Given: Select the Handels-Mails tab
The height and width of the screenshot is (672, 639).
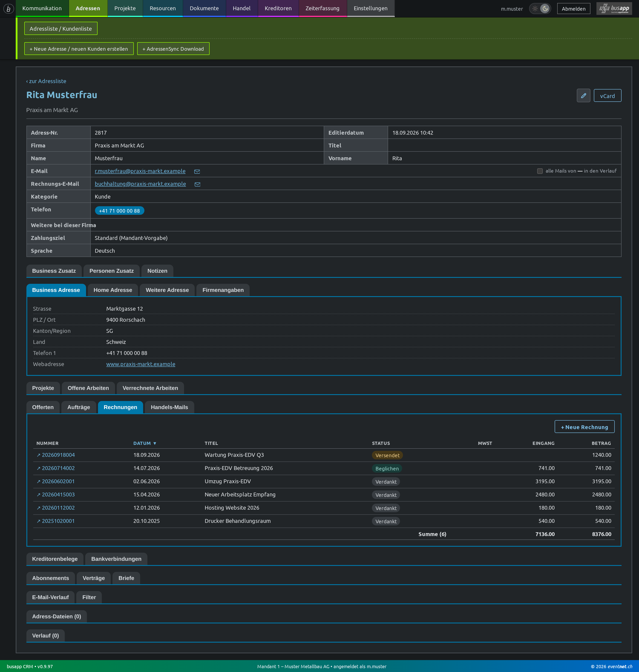Looking at the screenshot, I should click(169, 407).
